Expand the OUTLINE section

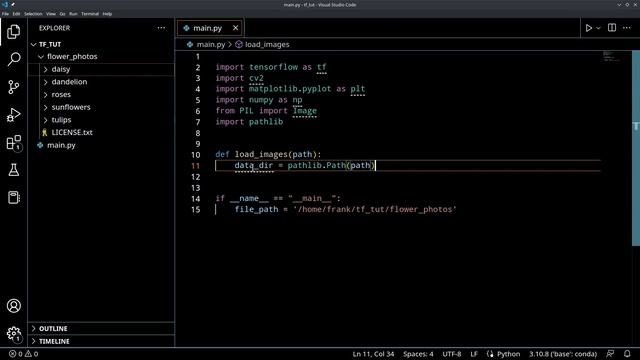[101, 329]
